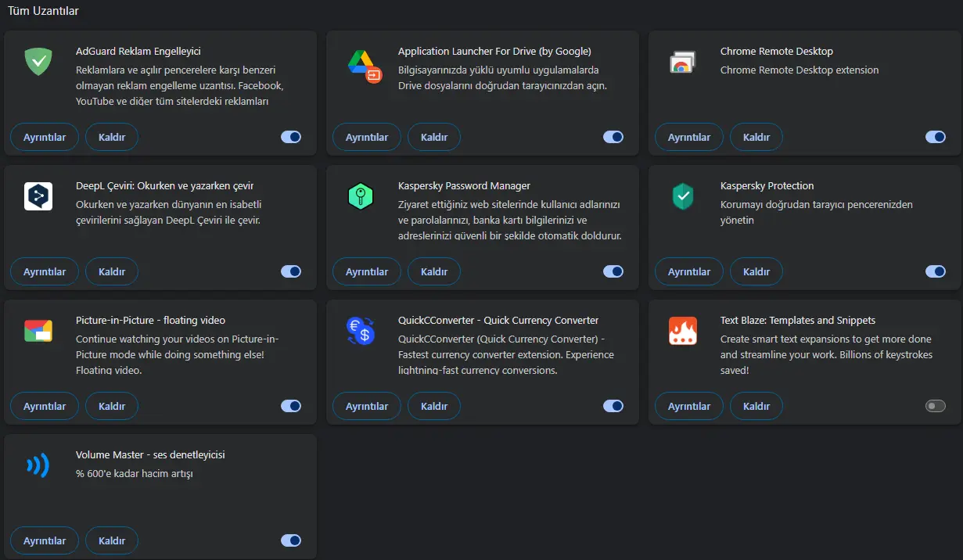Disable Picture-in-Picture floating video toggle
This screenshot has width=963, height=560.
coord(291,406)
